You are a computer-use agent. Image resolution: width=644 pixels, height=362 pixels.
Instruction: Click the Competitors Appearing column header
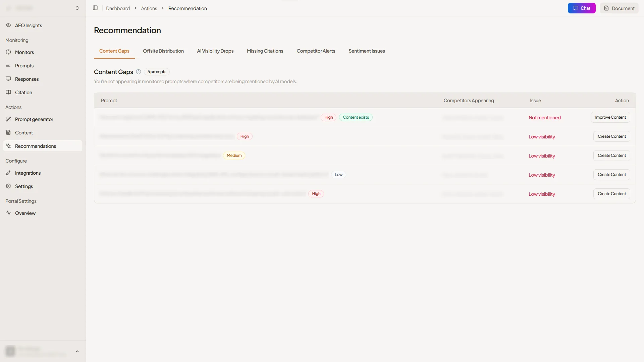pos(469,101)
